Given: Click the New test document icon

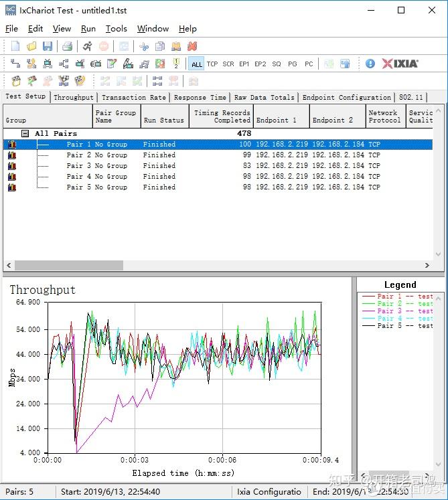Looking at the screenshot, I should click(15, 46).
